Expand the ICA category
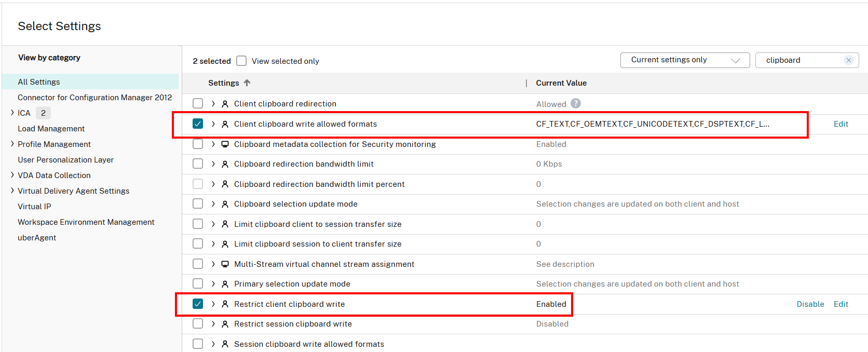 [12, 113]
